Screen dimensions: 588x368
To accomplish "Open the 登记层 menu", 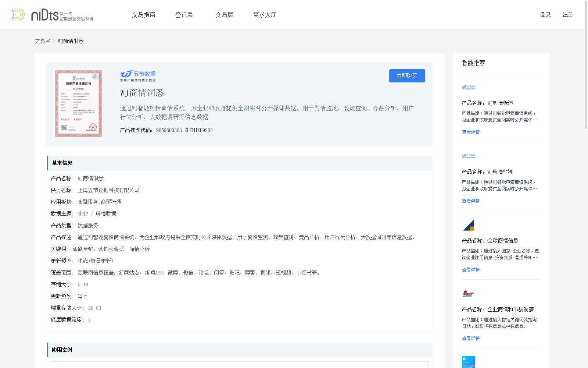I will coord(184,15).
